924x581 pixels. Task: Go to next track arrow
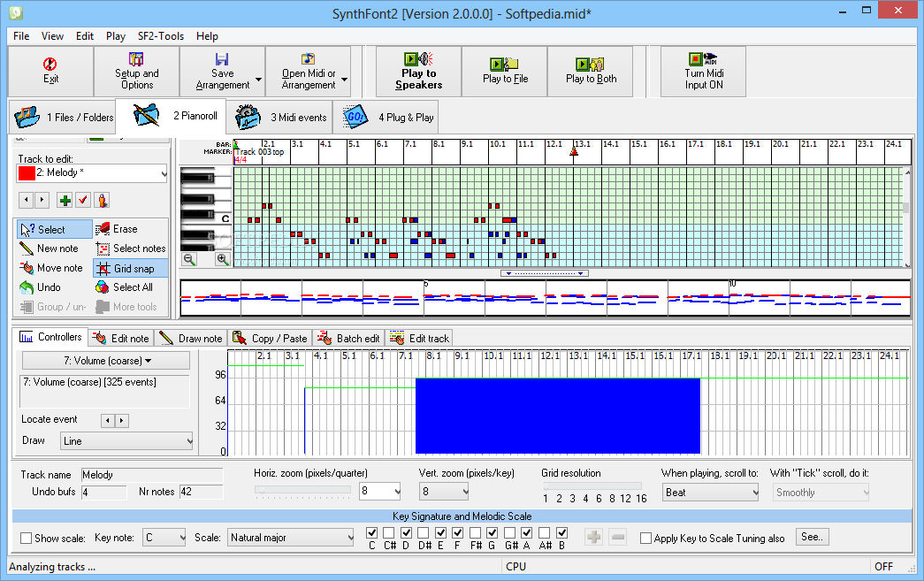pos(42,200)
